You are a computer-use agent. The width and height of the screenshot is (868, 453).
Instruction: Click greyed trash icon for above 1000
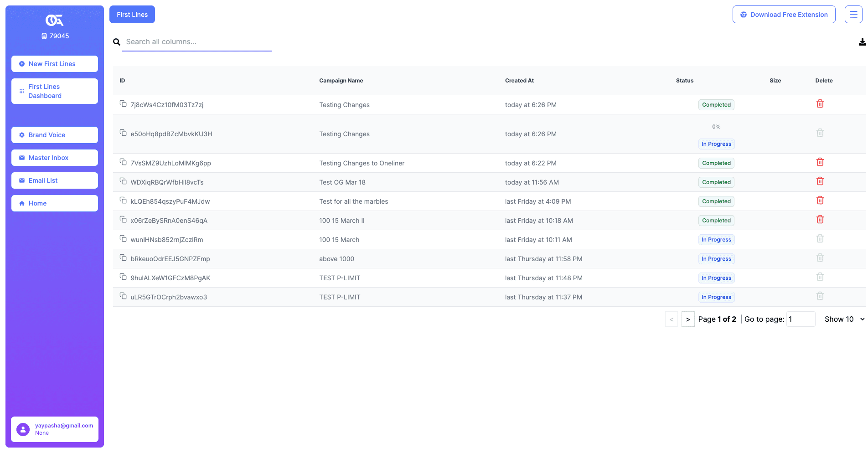coord(820,257)
